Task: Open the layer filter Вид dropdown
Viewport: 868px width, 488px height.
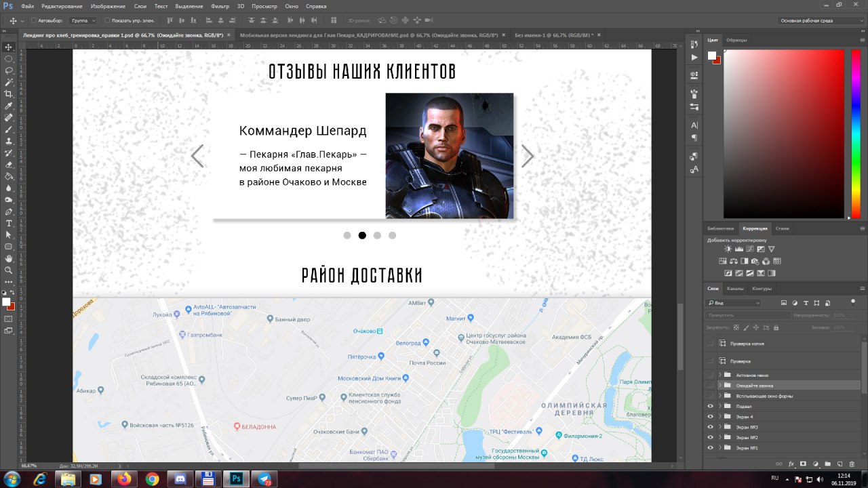Action: tap(734, 303)
